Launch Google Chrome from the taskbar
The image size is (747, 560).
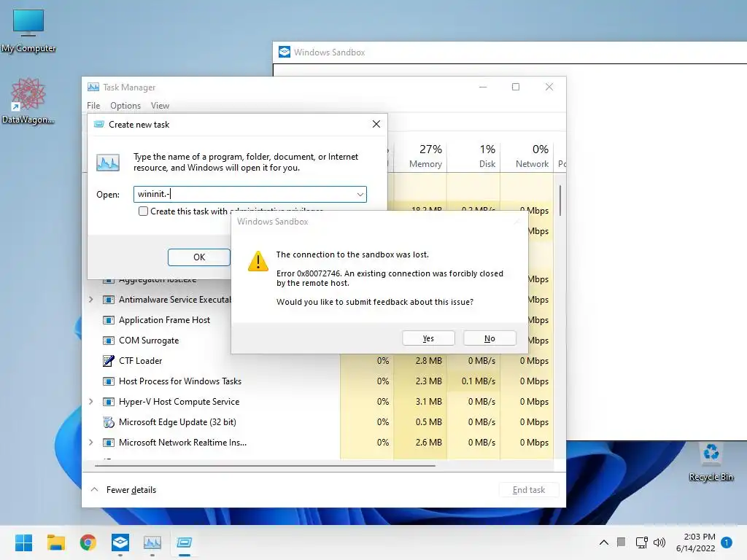point(88,542)
